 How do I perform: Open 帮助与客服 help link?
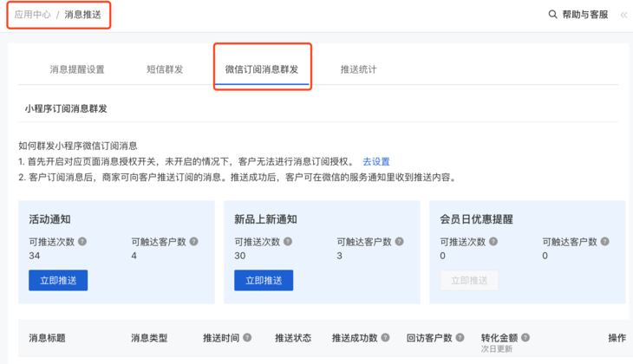point(585,15)
